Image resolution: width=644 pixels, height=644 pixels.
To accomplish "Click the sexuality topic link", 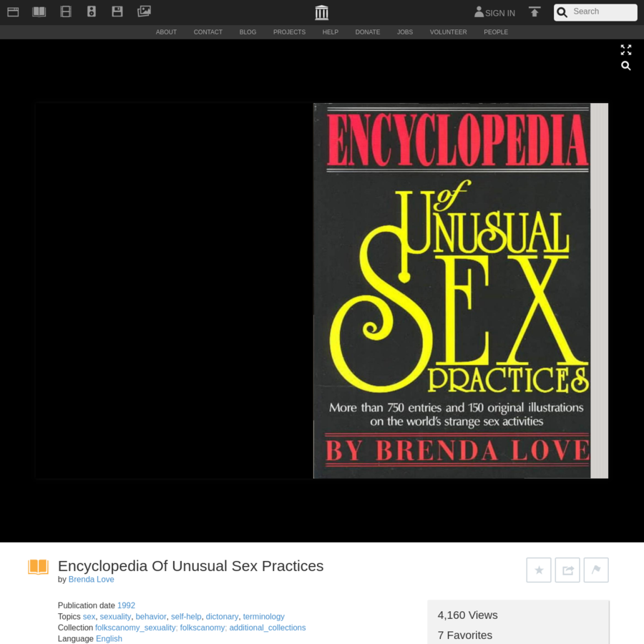I will click(115, 617).
